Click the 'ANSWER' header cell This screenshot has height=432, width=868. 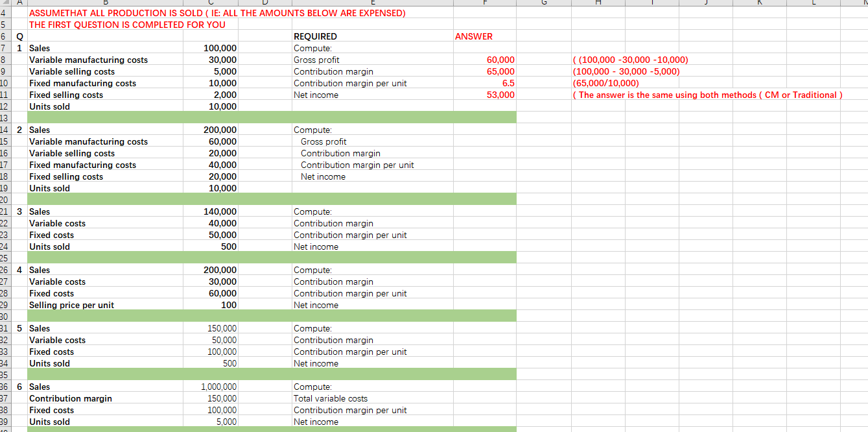pos(472,36)
